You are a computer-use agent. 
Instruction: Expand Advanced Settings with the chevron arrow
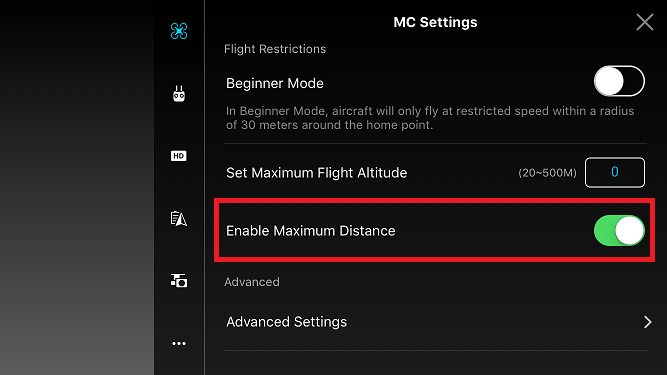point(647,322)
